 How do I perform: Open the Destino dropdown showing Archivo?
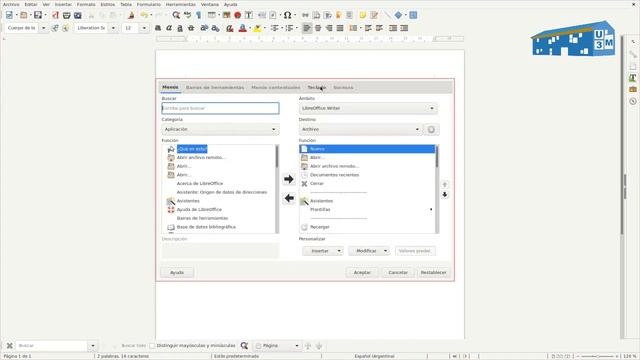tap(360, 129)
